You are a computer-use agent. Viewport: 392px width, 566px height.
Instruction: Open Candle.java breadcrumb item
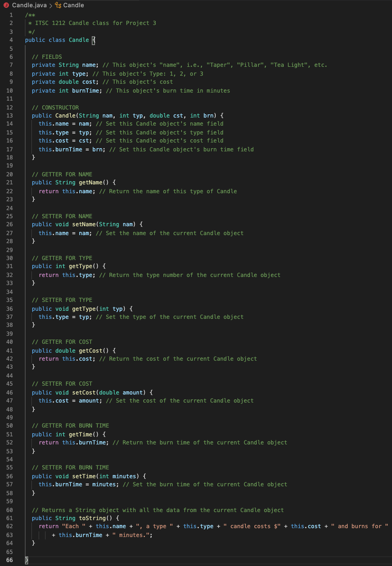29,5
